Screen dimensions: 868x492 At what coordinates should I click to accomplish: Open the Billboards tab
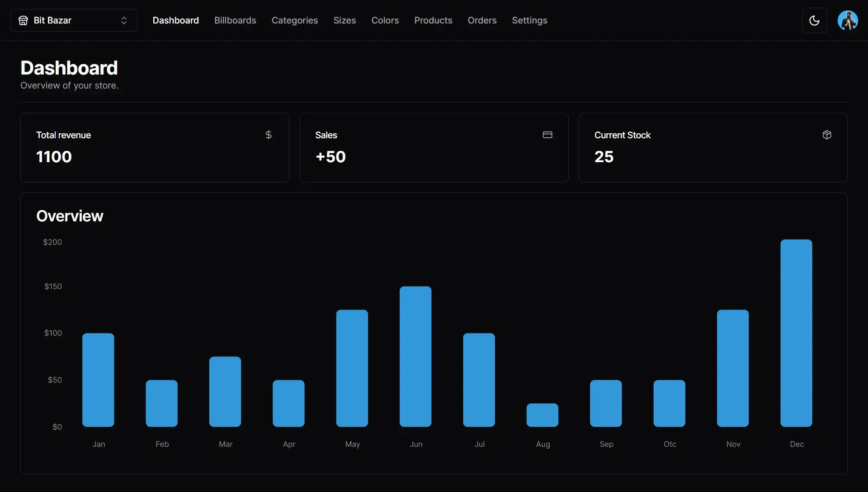235,20
